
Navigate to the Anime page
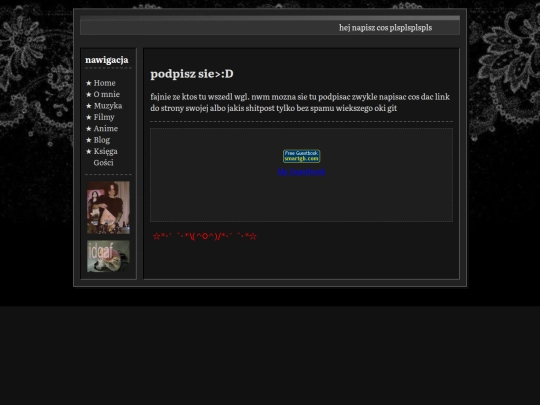[x=106, y=128]
